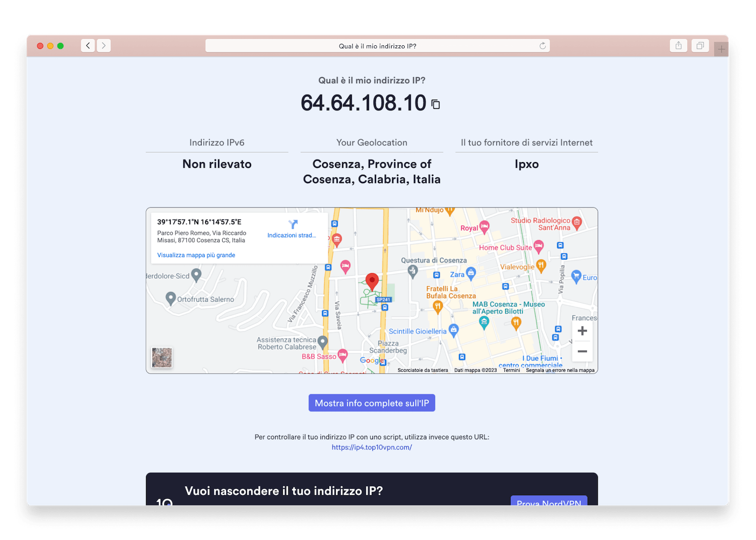The image size is (756, 540).
Task: Click the Google logo on the map
Action: 372,360
